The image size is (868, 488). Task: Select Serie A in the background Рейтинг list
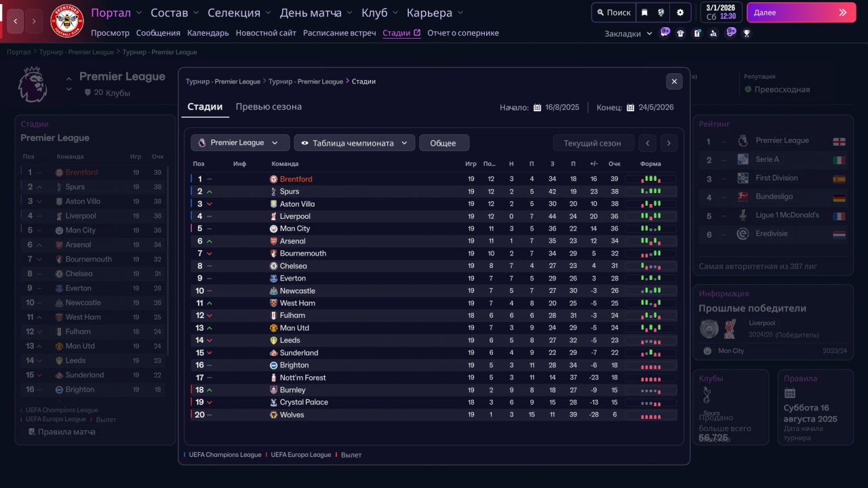click(772, 159)
